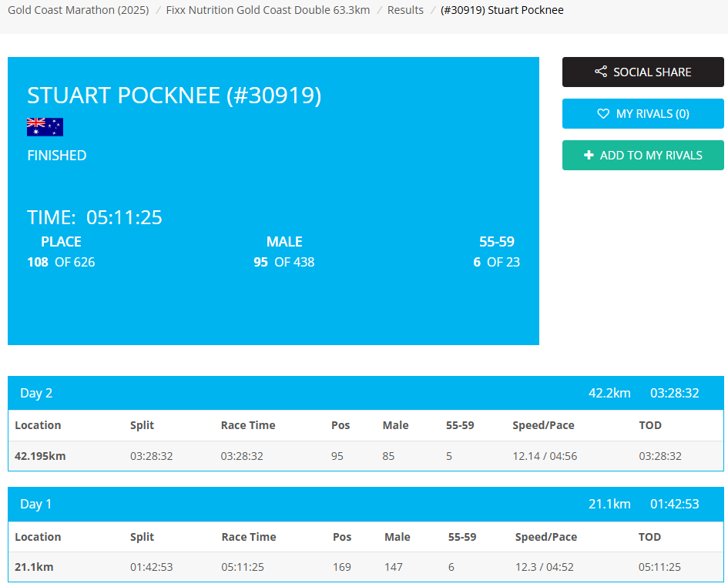Open the Results breadcrumb page
728x587 pixels.
coord(405,10)
